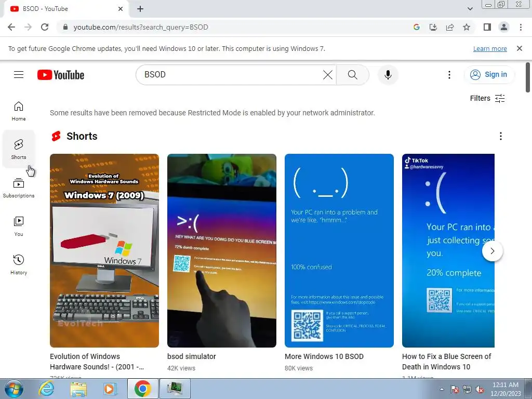This screenshot has height=399, width=532.
Task: Open the green monitor taskbar app
Action: tap(175, 389)
